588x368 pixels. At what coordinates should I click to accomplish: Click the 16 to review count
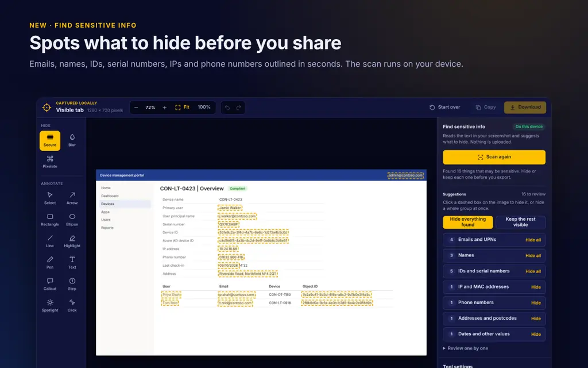(x=533, y=194)
